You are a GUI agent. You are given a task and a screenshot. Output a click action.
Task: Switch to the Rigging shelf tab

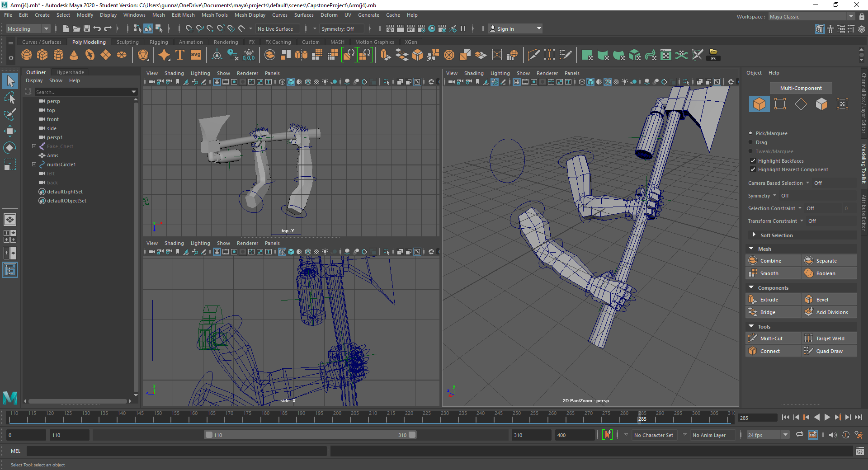pyautogui.click(x=159, y=42)
